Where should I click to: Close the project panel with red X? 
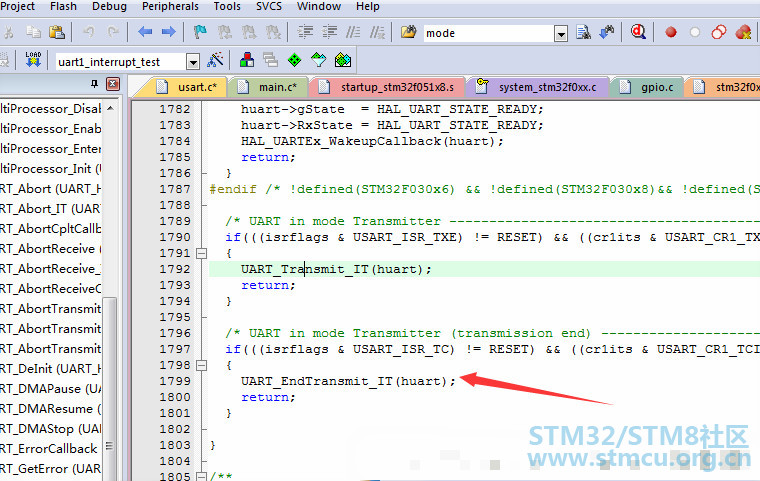pos(112,85)
